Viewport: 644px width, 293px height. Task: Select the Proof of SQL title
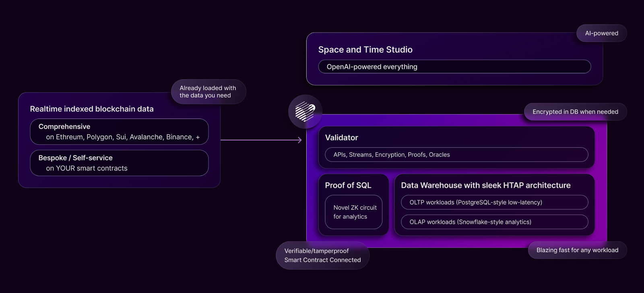click(348, 185)
